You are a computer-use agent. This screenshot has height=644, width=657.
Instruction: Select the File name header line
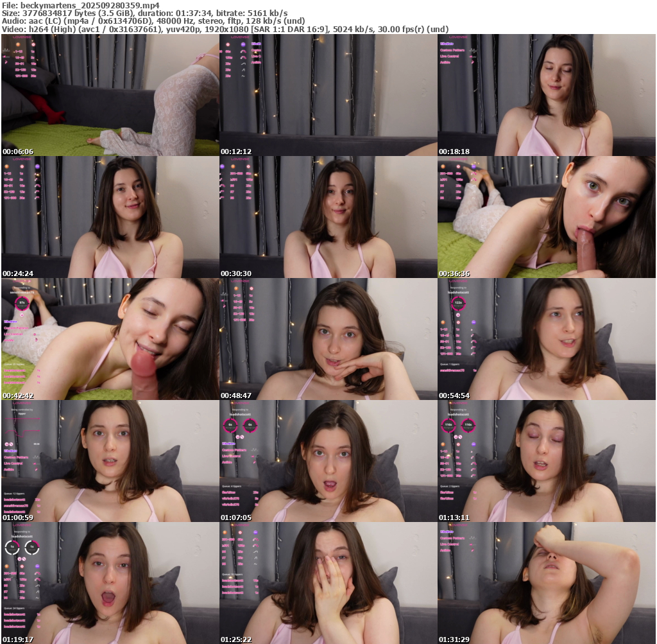click(81, 5)
